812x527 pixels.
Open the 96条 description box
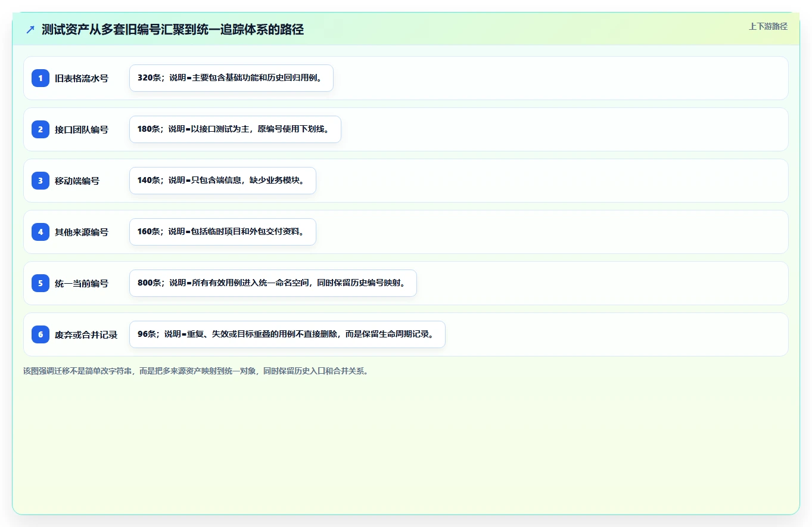(287, 334)
